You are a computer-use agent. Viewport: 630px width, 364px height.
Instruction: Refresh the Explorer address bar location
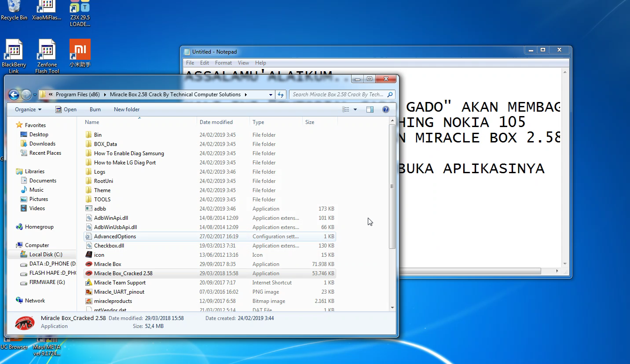pos(281,95)
